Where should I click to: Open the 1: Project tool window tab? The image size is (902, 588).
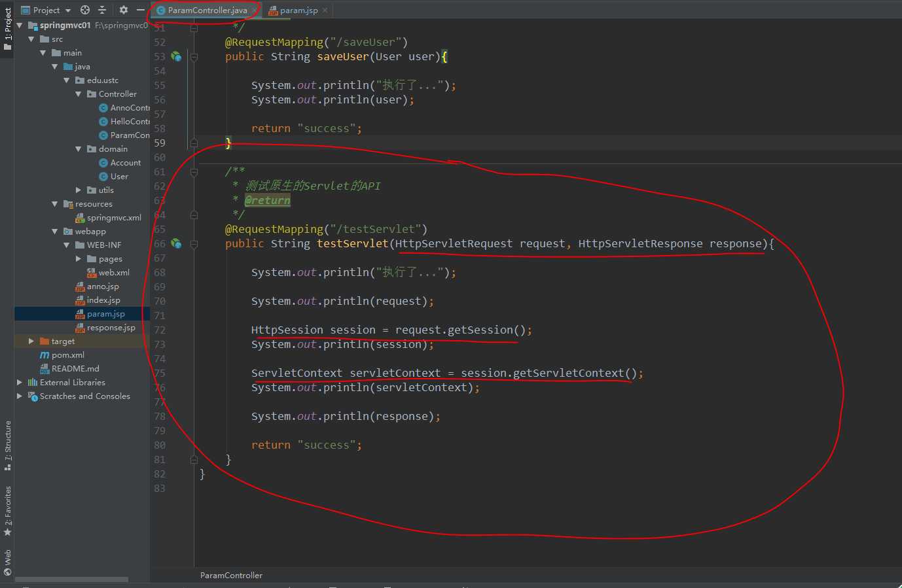[x=7, y=29]
